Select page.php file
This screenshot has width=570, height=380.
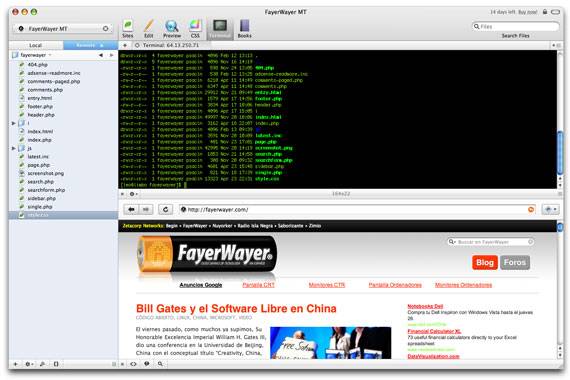[39, 165]
